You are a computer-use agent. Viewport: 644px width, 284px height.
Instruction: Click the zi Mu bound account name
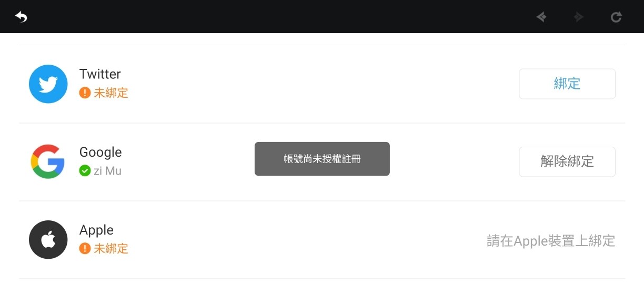(x=107, y=171)
